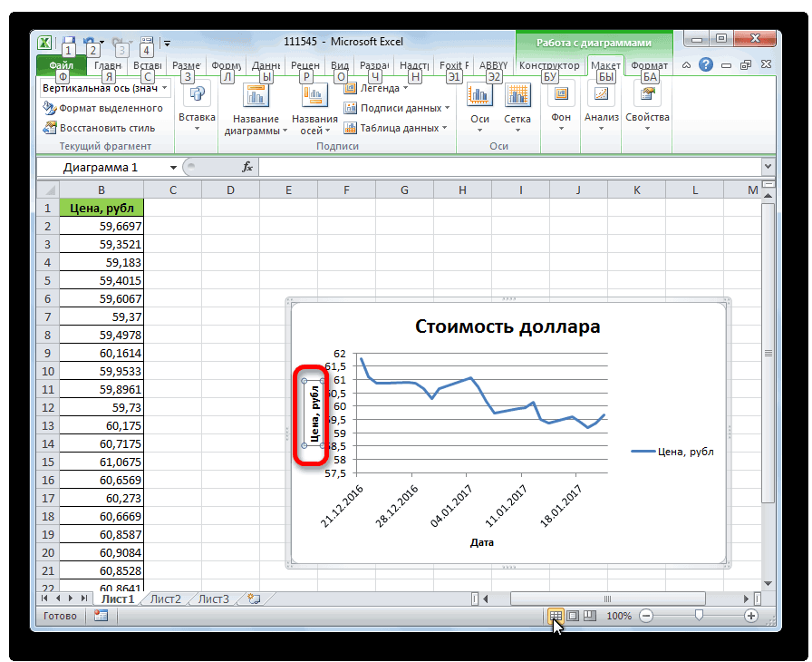Expand the Name Box dropdown arrow
812x662 pixels.
click(x=173, y=168)
